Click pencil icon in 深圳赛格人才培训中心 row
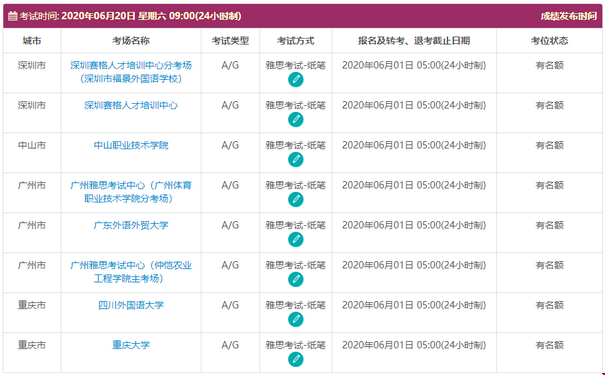605x375 pixels. coord(296,120)
